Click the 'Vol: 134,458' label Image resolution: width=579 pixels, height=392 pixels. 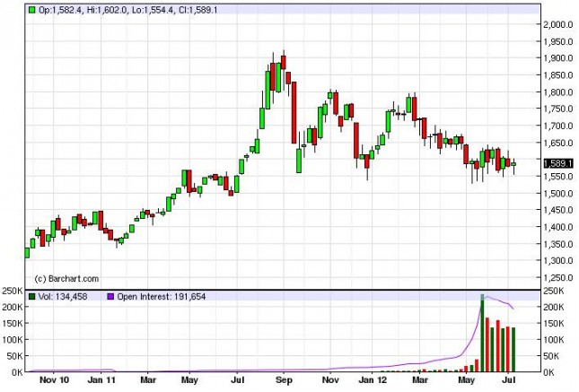point(63,296)
